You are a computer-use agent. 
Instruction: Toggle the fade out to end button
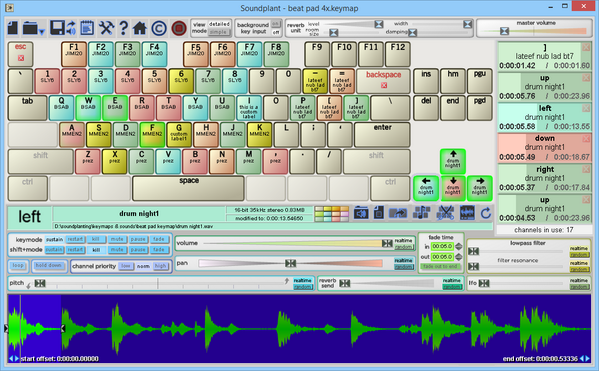[440, 266]
